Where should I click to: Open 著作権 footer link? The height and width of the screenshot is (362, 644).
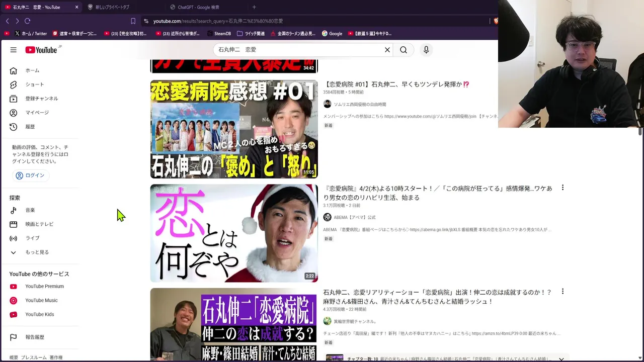[56, 357]
